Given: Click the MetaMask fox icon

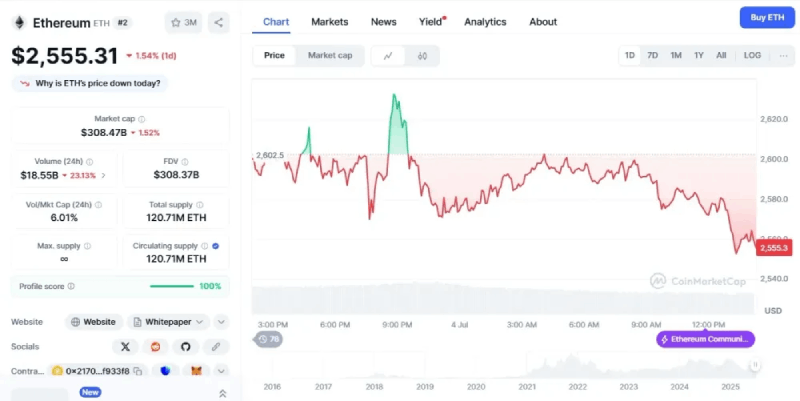Looking at the screenshot, I should click(197, 372).
